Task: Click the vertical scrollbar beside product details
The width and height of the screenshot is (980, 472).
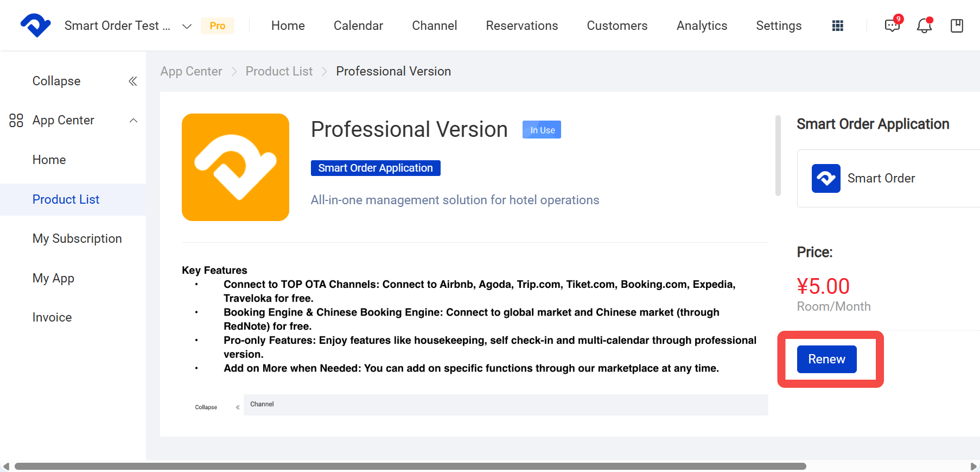Action: pyautogui.click(x=778, y=155)
